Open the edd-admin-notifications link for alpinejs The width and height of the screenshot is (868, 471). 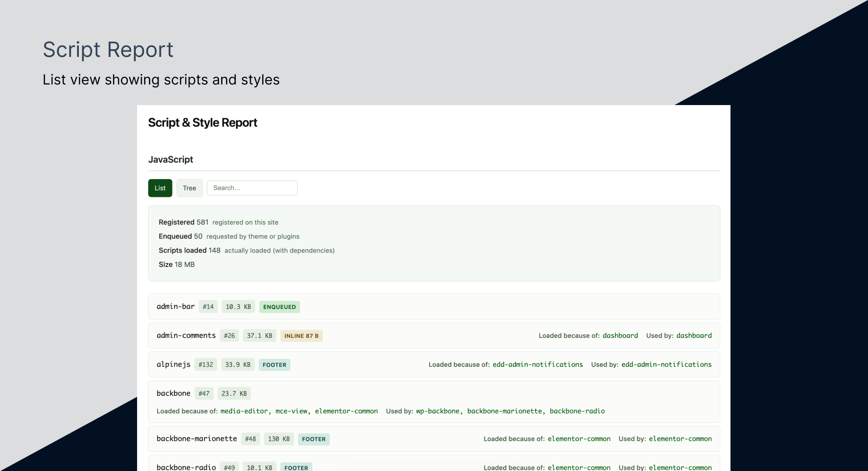point(537,364)
